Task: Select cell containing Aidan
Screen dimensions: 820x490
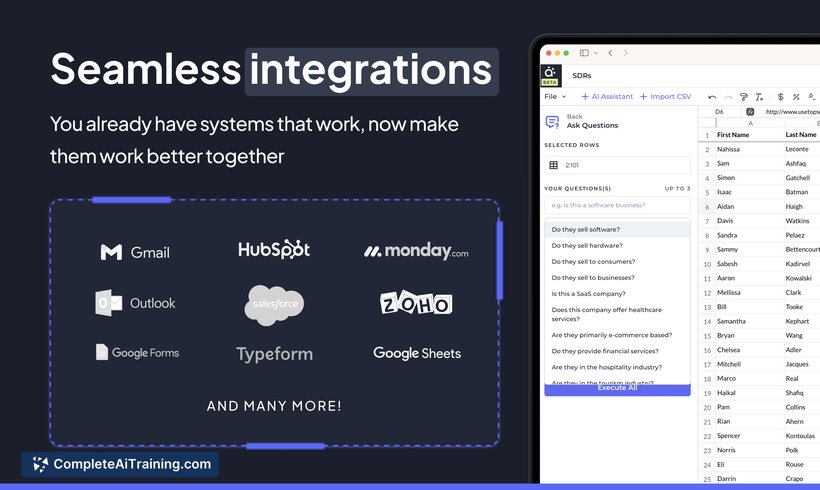Action: pyautogui.click(x=750, y=207)
